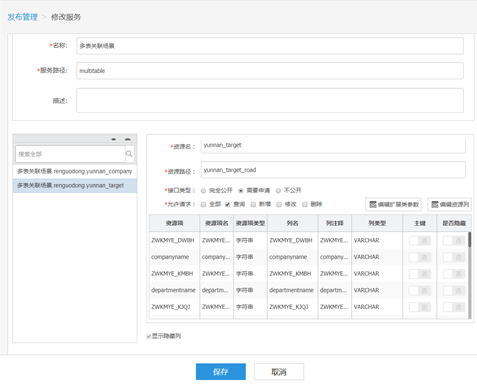Click ZWKMYE_KJQJ in the 资源项 column
Screen dimensions: 477x390
click(x=171, y=307)
